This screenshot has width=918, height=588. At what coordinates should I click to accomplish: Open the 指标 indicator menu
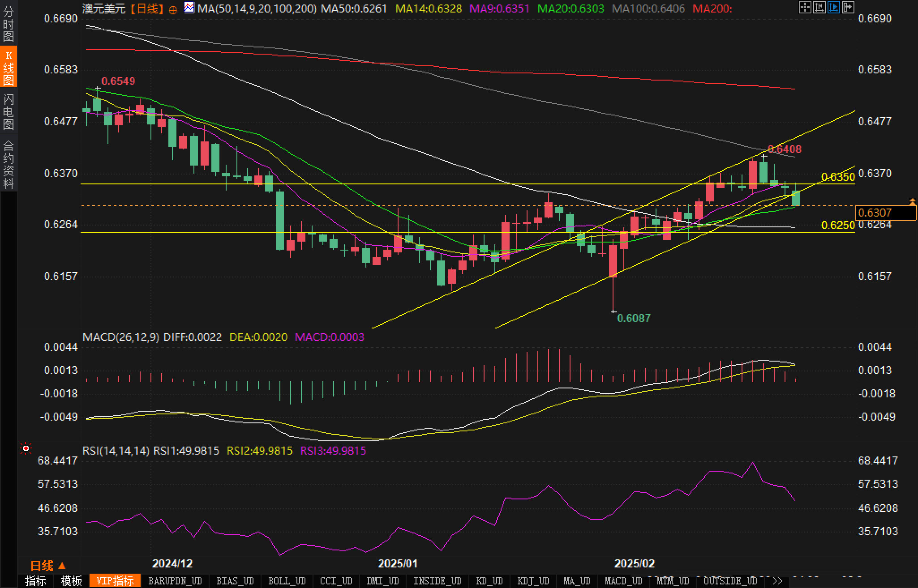[x=35, y=581]
